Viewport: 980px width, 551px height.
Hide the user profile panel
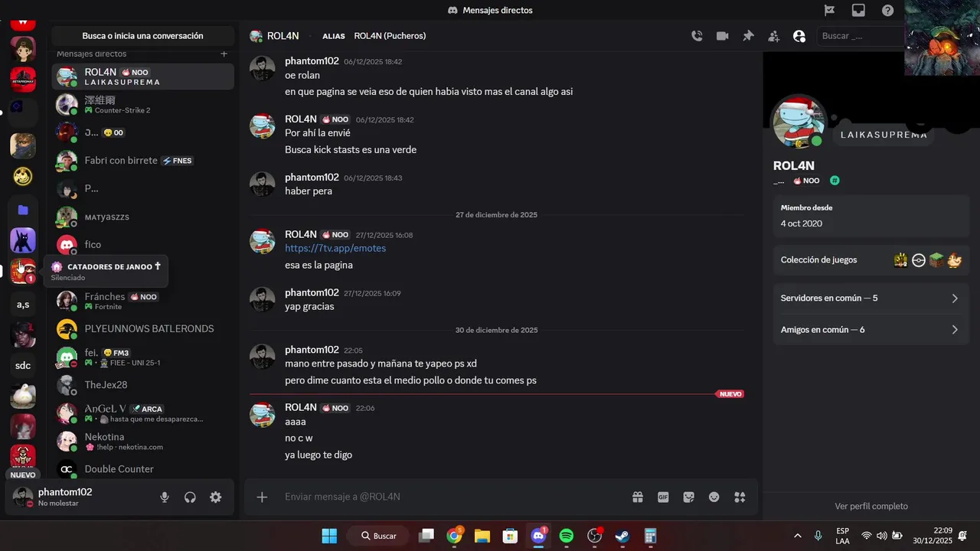(799, 36)
